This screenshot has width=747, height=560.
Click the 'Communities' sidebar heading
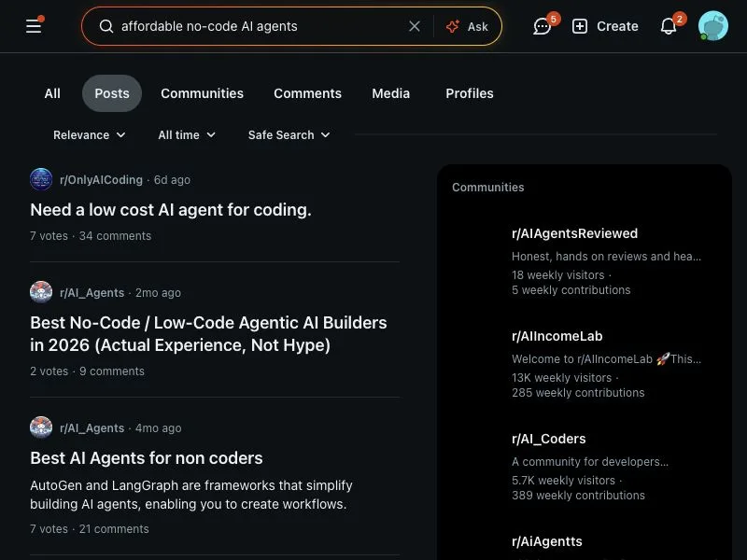click(487, 188)
